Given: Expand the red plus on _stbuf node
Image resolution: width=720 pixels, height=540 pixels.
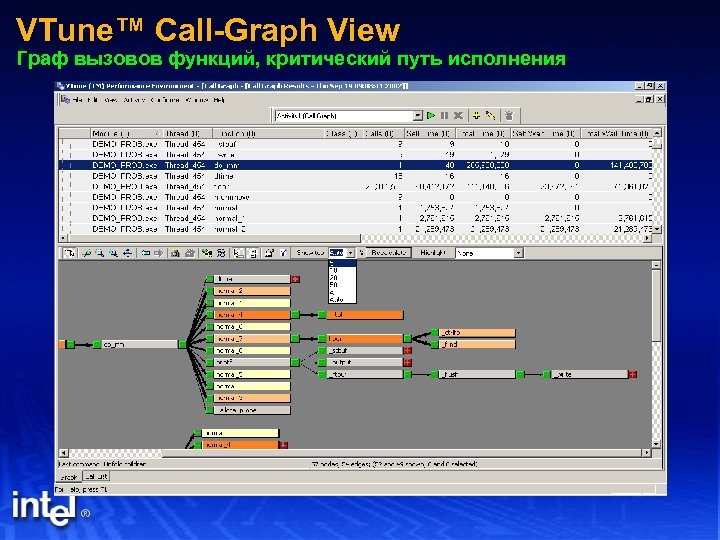Looking at the screenshot, I should point(407,351).
